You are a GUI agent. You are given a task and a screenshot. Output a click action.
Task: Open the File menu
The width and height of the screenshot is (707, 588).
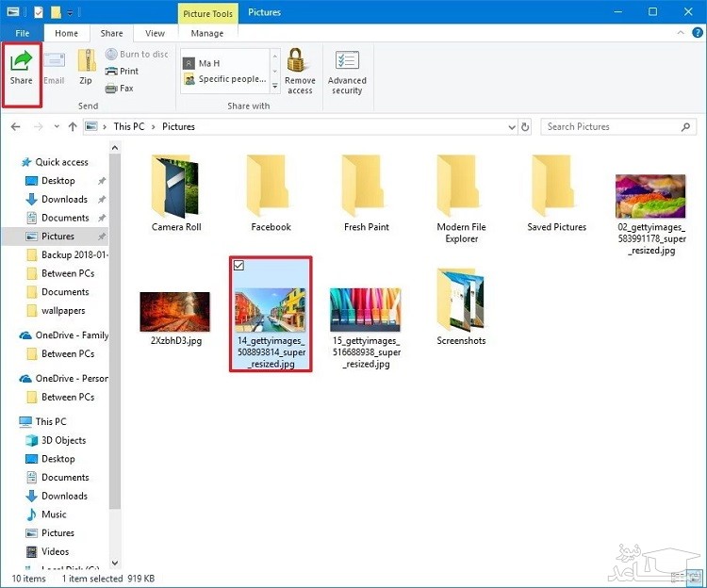pyautogui.click(x=22, y=33)
